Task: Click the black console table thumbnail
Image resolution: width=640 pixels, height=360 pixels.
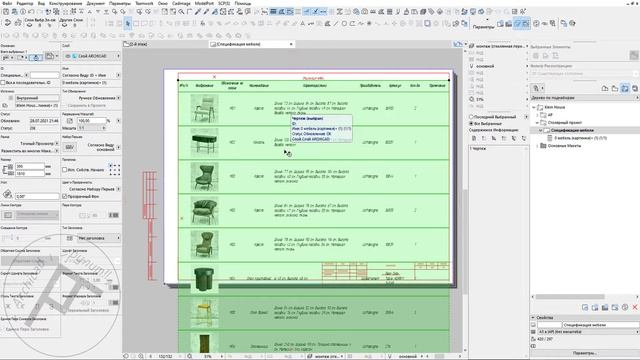Action: 204,142
